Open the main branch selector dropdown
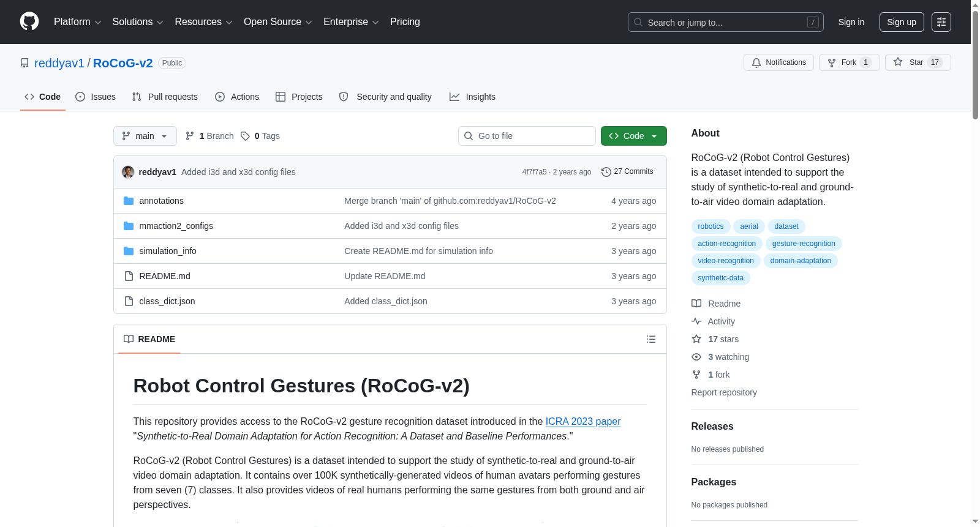 point(145,136)
